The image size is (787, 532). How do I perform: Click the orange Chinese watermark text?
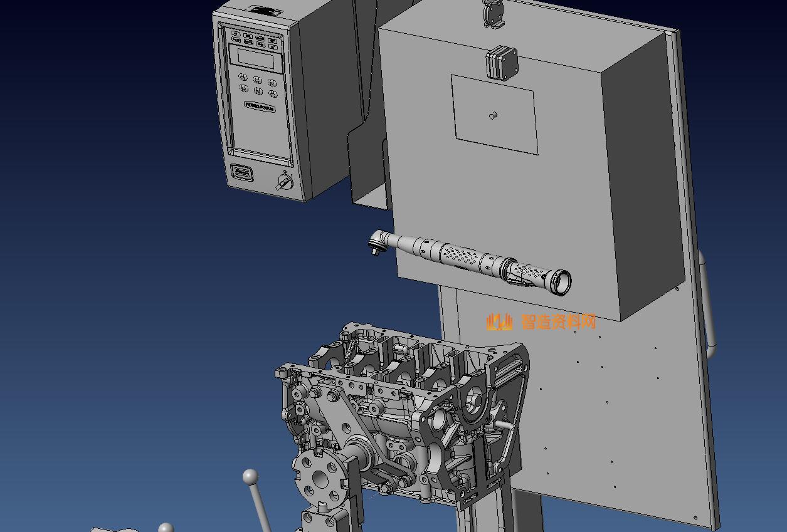coord(558,322)
